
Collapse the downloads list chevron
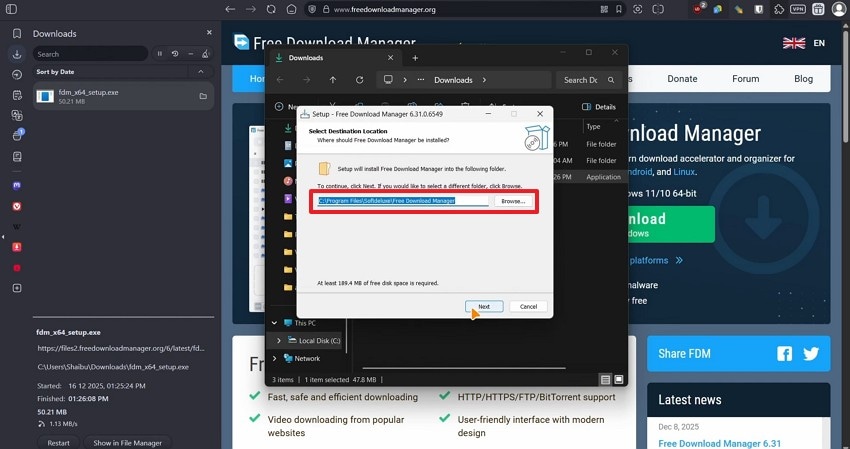(201, 72)
